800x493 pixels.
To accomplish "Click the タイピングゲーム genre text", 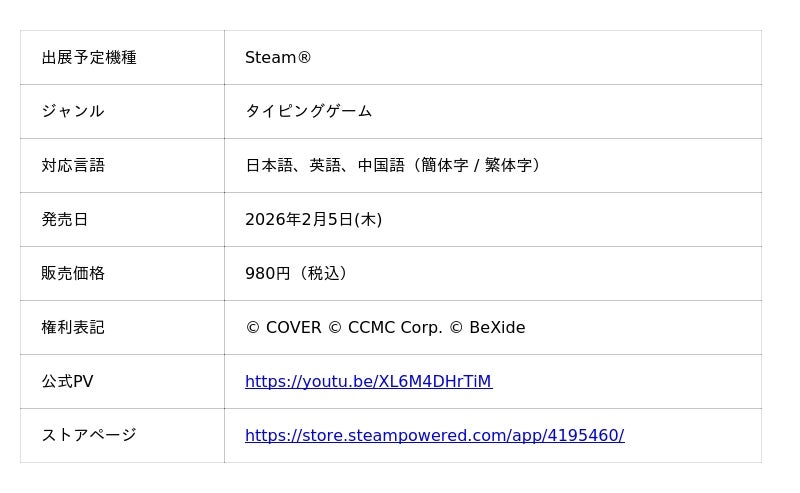I will click(309, 111).
